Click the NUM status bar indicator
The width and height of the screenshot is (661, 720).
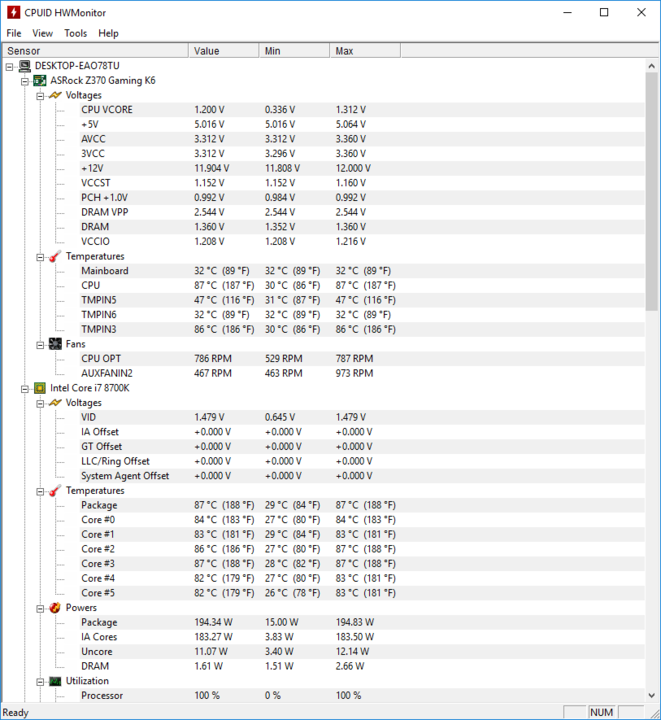(602, 712)
